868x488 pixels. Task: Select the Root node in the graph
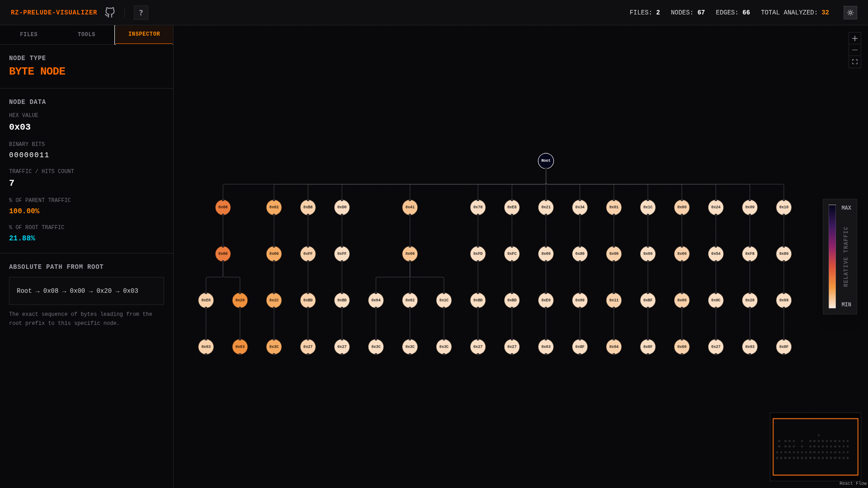click(546, 161)
